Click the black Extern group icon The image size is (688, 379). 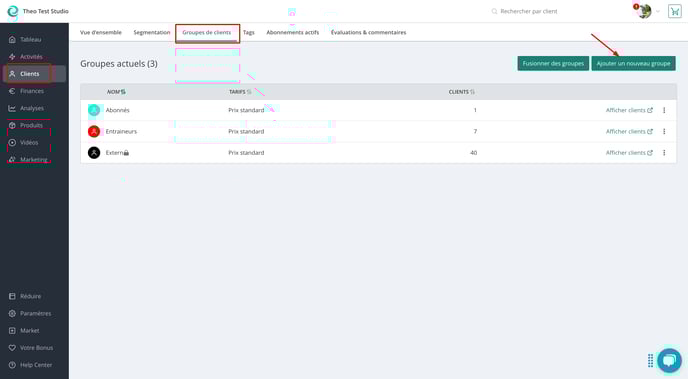click(94, 153)
